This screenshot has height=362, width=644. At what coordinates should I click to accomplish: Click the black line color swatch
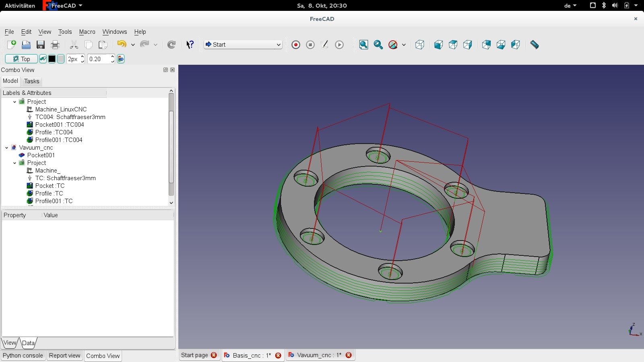point(52,59)
